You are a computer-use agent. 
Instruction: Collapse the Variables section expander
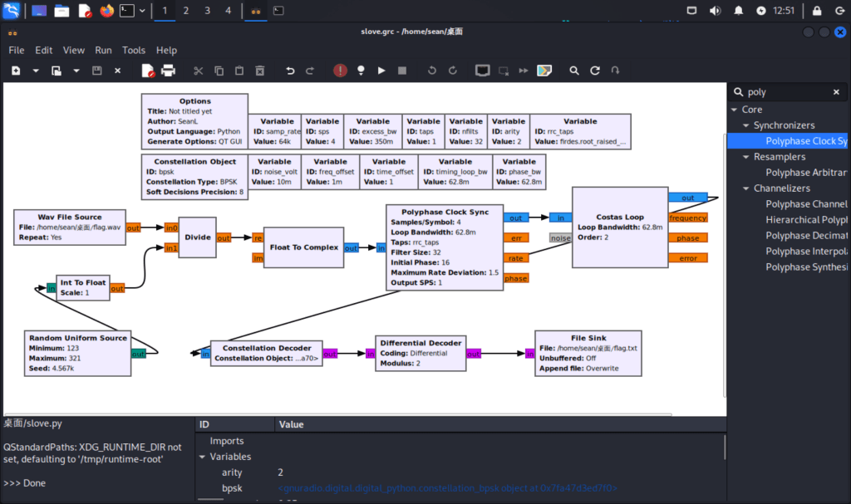[x=202, y=457]
